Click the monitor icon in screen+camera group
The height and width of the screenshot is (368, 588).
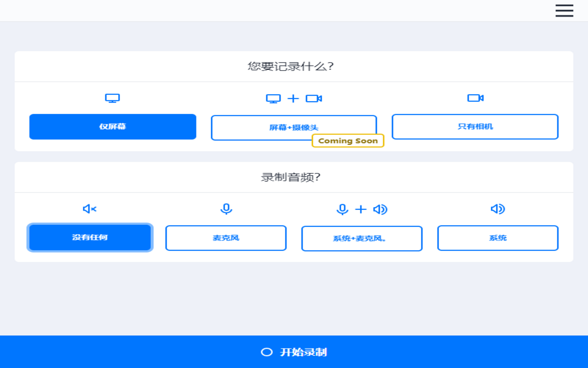(x=273, y=98)
